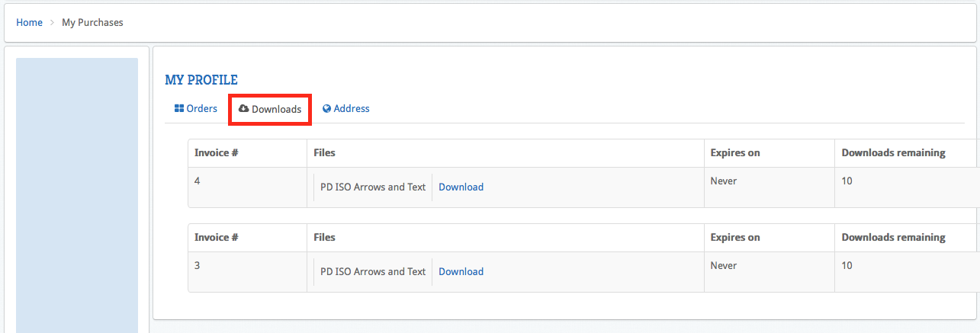The width and height of the screenshot is (980, 333).
Task: Click Expires on header in first table
Action: tap(735, 152)
